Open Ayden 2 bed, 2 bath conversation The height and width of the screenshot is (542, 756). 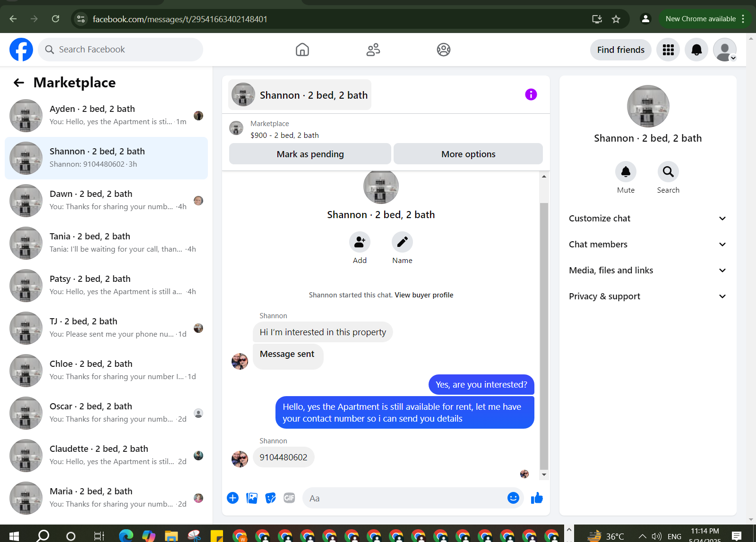(x=106, y=116)
